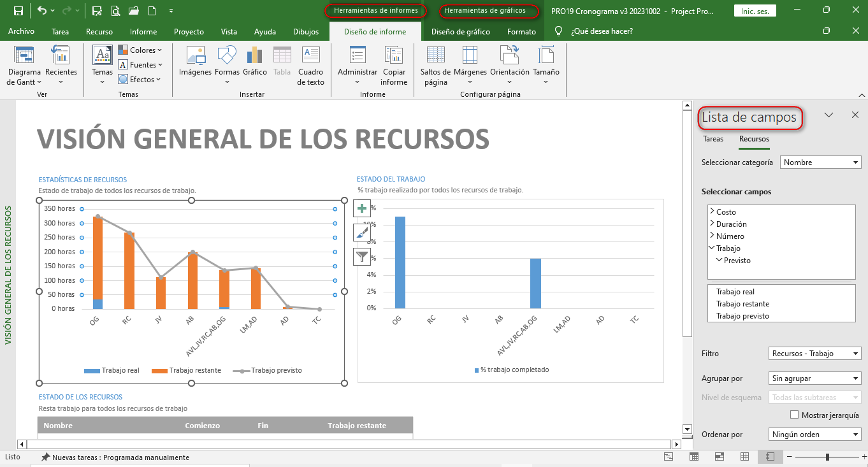Click the ¿Qué desea hacer? search box
This screenshot has height=467, width=868.
pos(602,32)
